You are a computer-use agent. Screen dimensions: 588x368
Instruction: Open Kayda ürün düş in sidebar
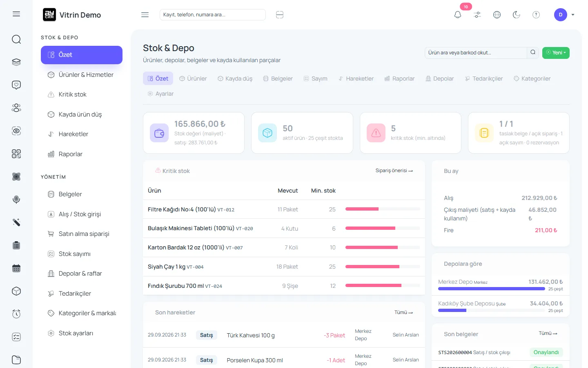(x=82, y=114)
